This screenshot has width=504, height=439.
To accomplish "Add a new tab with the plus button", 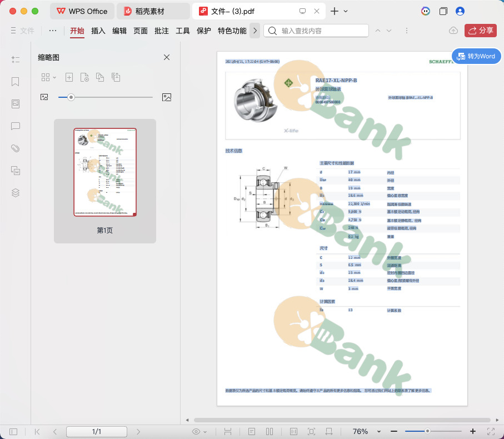I will click(x=335, y=11).
